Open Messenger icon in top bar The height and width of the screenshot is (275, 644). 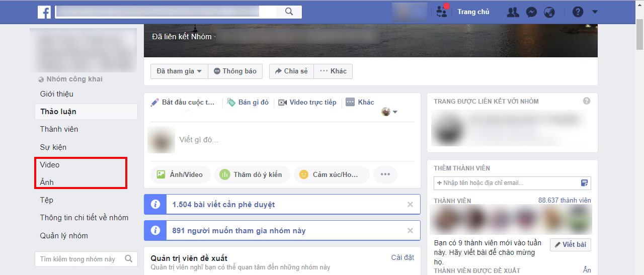point(531,12)
